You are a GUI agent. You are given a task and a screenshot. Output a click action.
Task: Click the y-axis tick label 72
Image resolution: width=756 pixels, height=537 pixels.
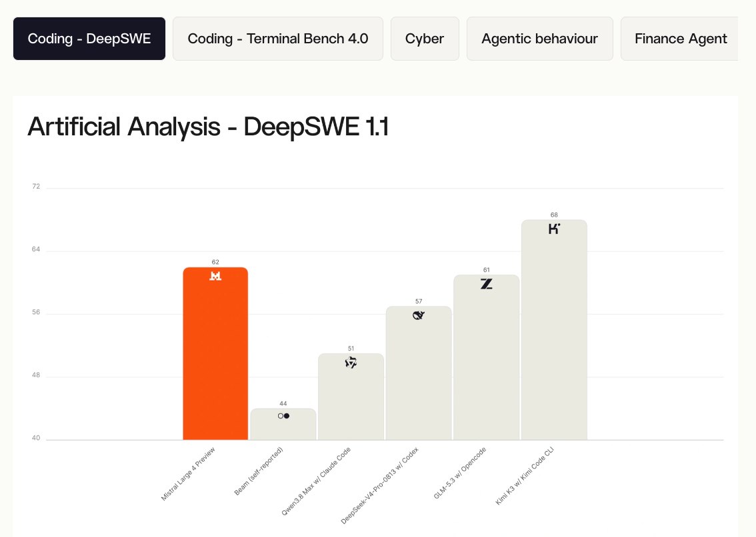click(x=36, y=187)
